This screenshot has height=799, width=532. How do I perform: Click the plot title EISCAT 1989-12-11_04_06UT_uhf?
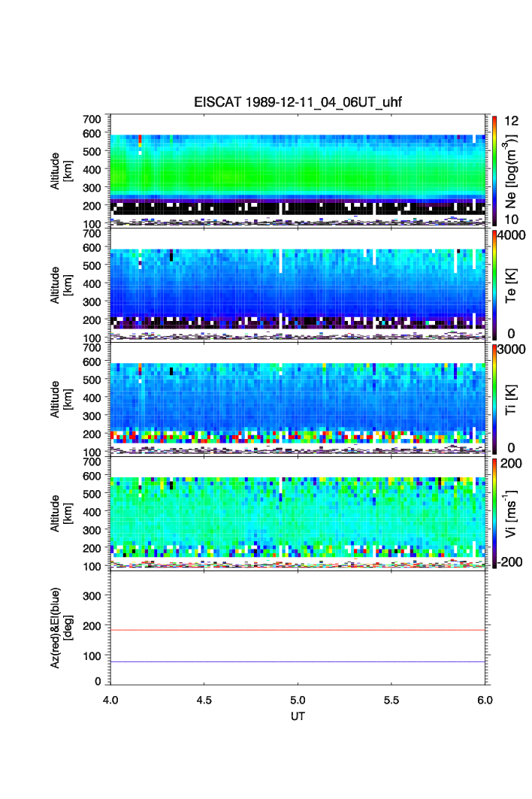click(298, 103)
